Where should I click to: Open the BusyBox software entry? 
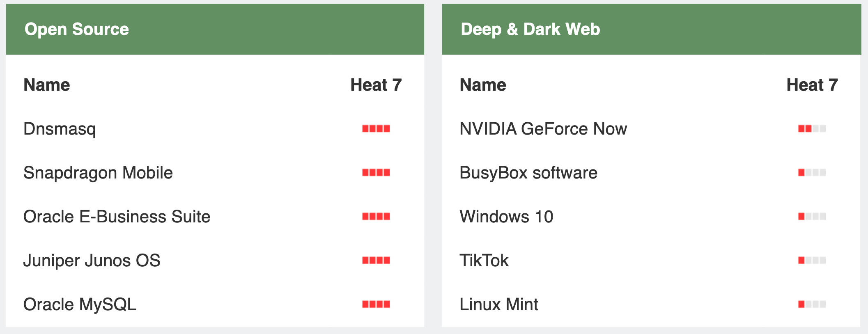(528, 173)
